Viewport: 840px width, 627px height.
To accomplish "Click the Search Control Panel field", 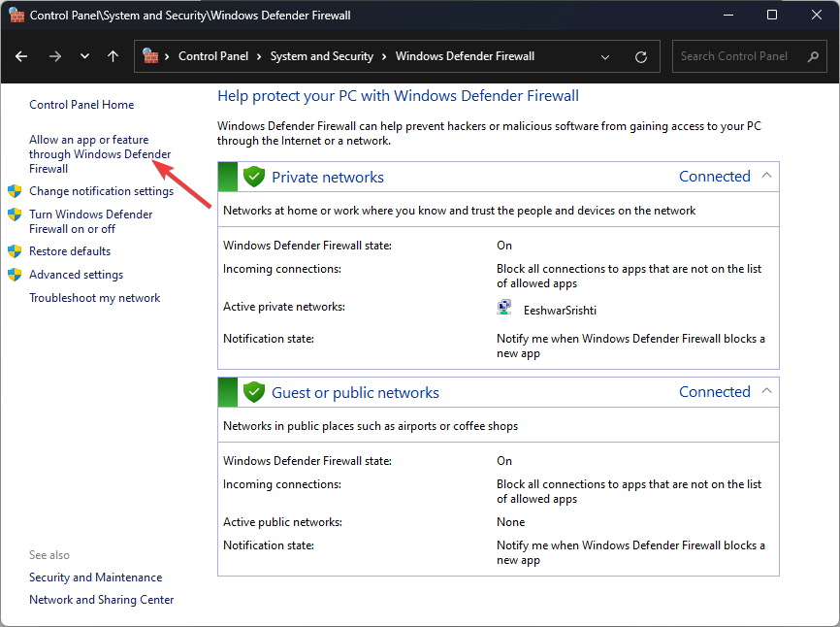I will point(737,56).
